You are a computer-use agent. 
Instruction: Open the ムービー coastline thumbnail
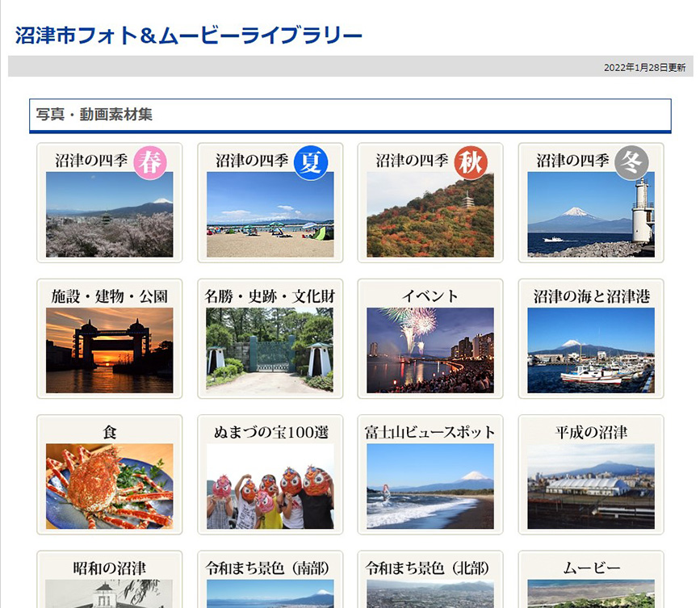(591, 593)
